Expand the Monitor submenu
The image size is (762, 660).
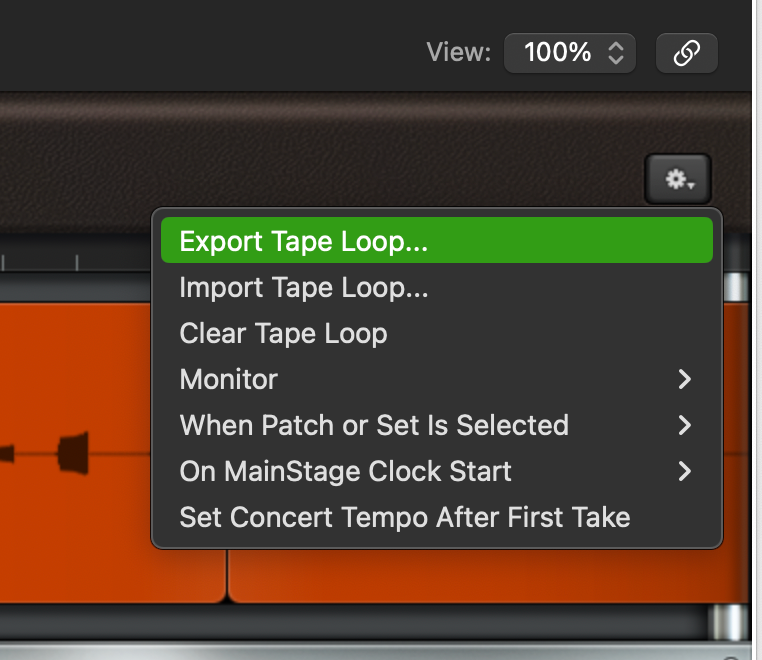pyautogui.click(x=436, y=379)
